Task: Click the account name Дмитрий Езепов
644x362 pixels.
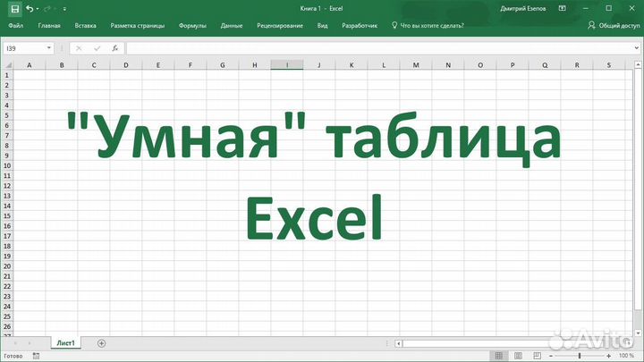Action: tap(523, 9)
